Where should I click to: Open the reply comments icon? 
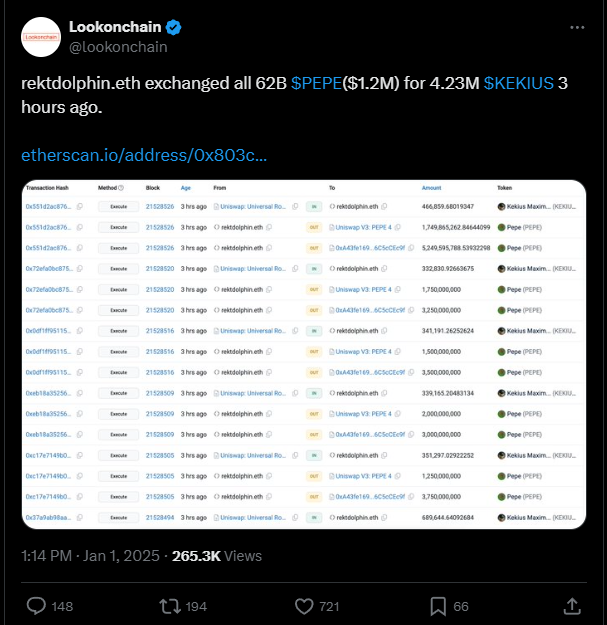(36, 606)
